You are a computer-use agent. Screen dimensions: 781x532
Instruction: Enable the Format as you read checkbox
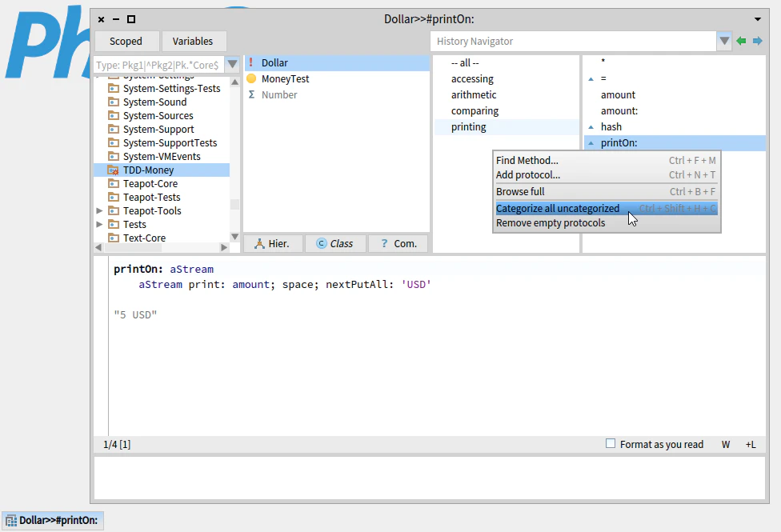click(610, 443)
